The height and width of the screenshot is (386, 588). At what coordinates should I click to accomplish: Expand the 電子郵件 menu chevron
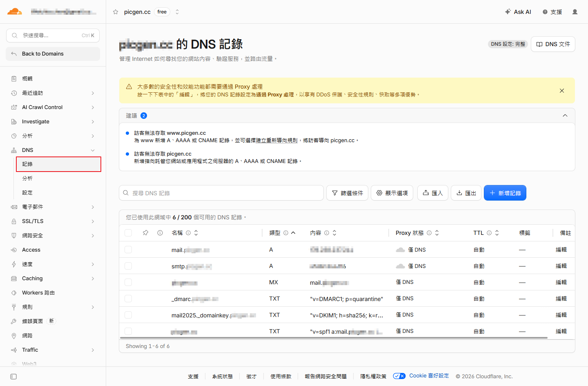point(93,207)
